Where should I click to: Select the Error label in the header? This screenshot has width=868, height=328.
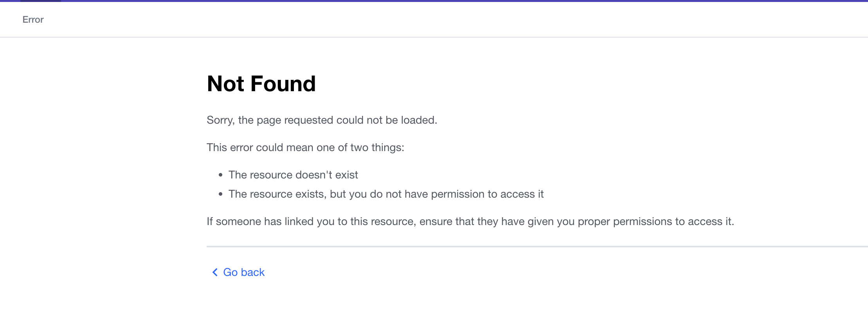(x=33, y=20)
